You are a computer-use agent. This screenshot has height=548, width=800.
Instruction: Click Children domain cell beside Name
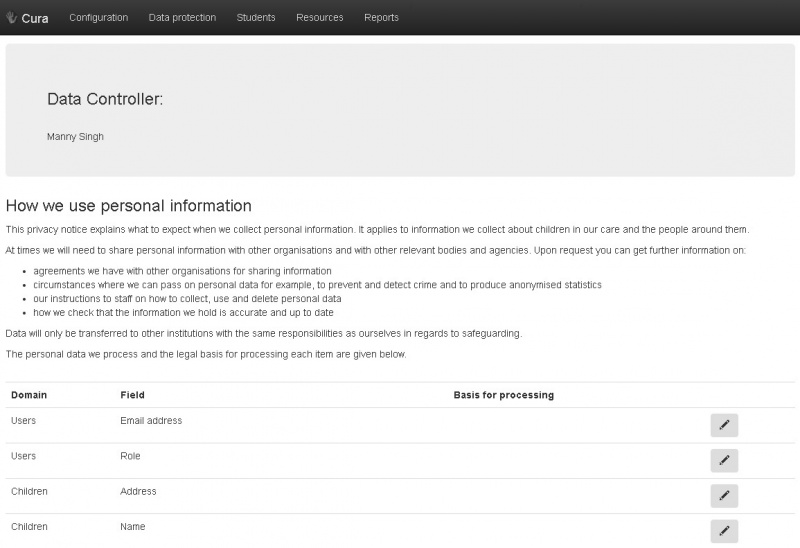pyautogui.click(x=29, y=527)
